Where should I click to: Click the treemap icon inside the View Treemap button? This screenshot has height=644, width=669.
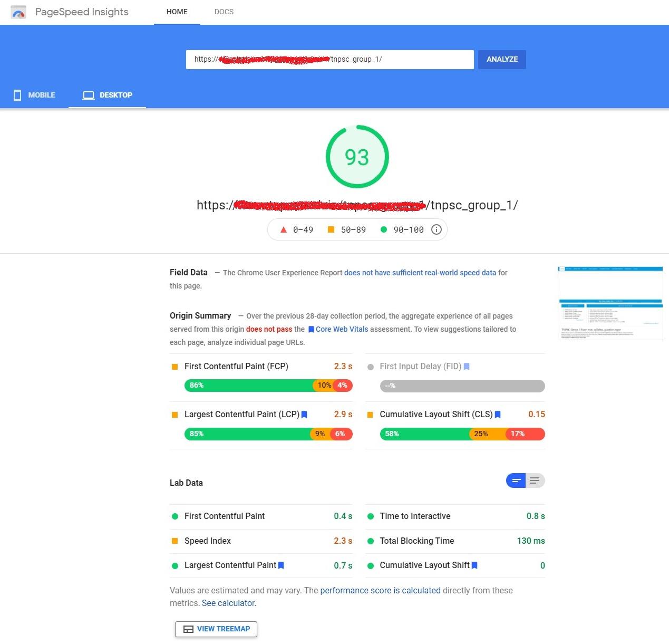pos(188,629)
